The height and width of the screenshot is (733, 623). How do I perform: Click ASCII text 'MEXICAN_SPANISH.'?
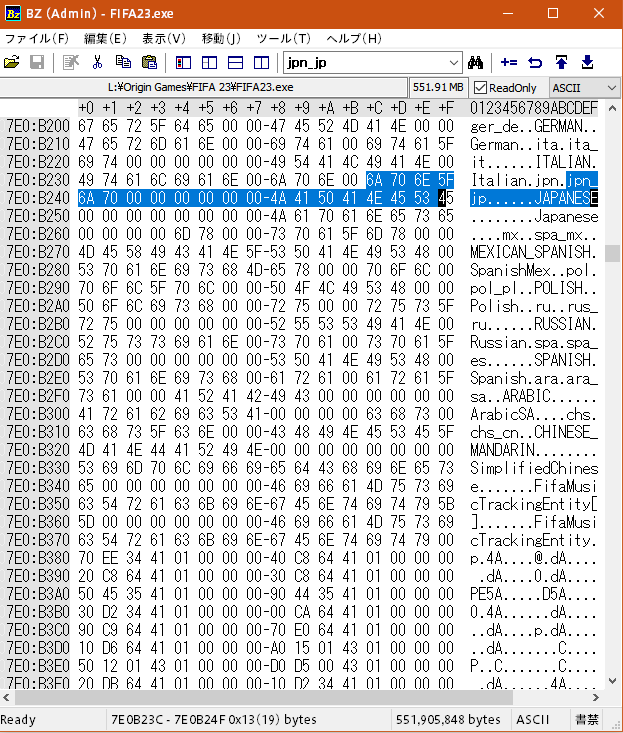pos(534,252)
